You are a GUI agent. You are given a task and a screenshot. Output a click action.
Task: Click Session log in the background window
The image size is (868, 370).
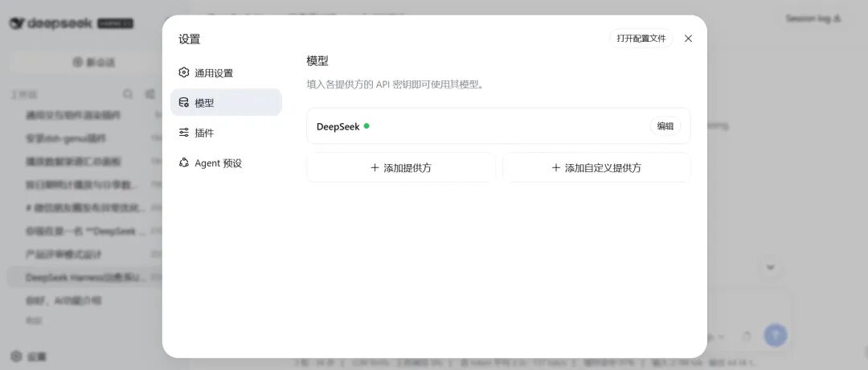coord(813,18)
